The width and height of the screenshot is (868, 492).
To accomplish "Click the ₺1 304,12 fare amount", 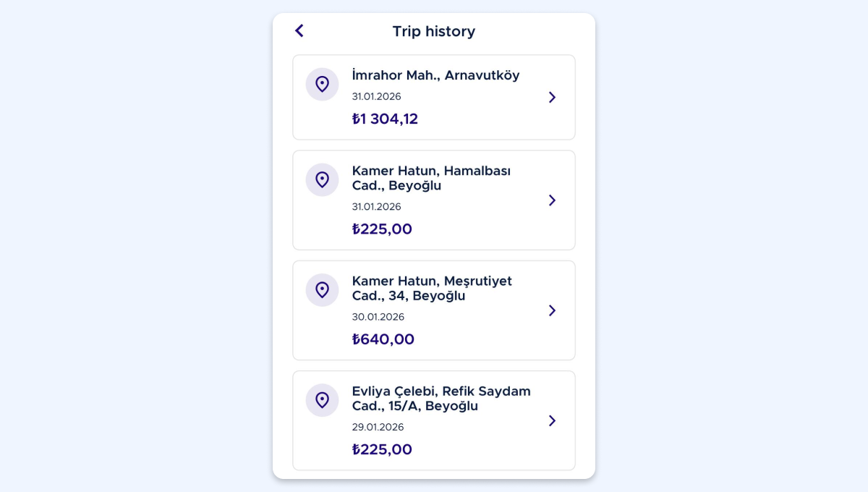I will coord(385,119).
